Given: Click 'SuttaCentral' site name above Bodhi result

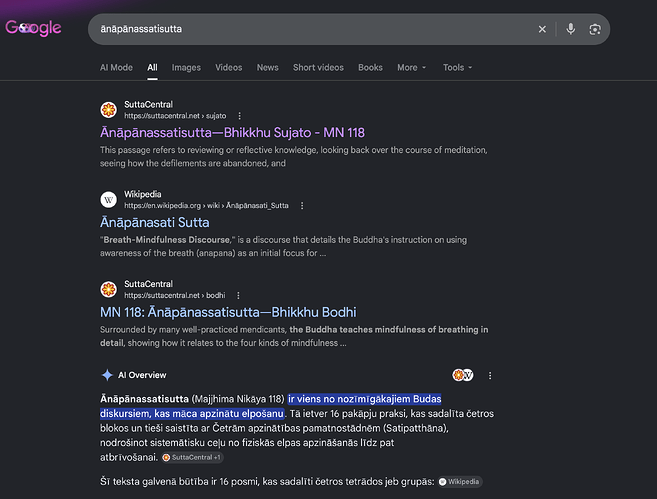Looking at the screenshot, I should click(148, 284).
